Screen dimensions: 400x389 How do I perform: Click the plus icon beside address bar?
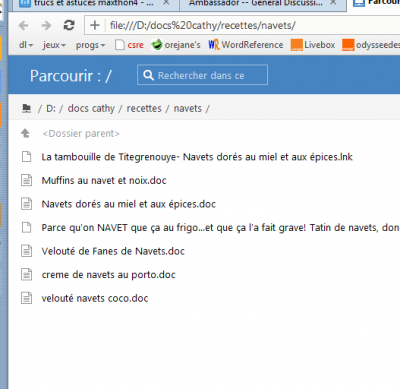95,25
